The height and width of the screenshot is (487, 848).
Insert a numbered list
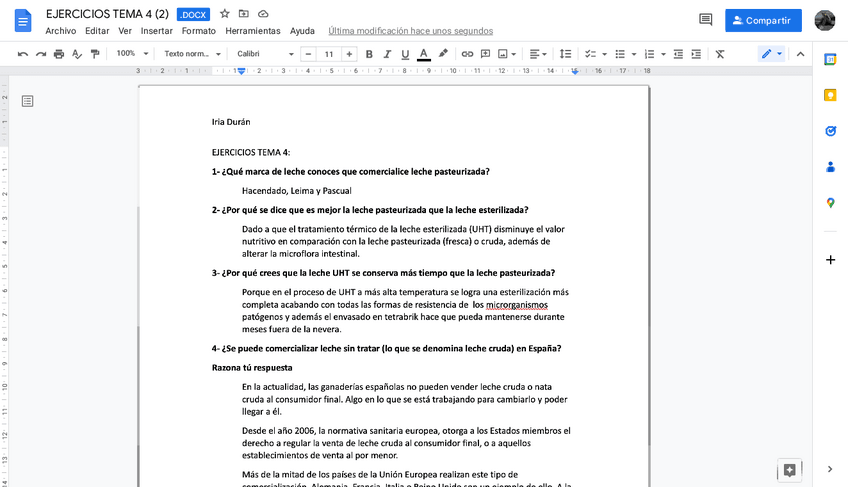[650, 54]
